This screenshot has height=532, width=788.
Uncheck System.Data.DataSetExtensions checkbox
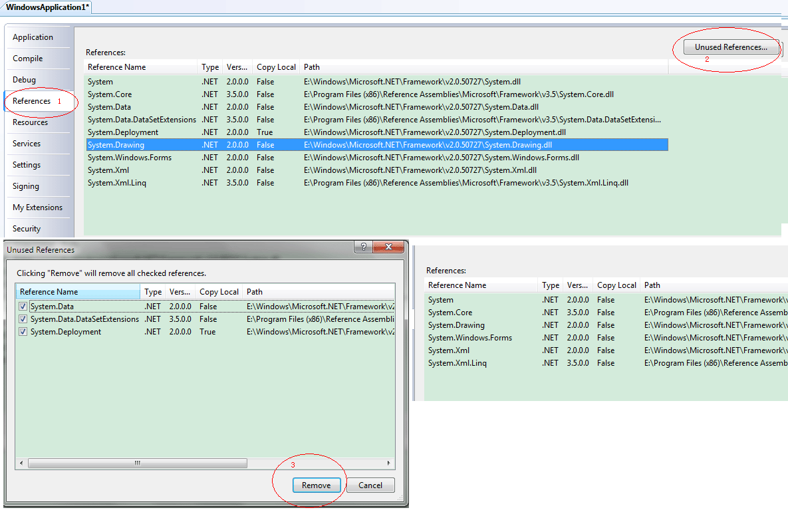tap(23, 319)
